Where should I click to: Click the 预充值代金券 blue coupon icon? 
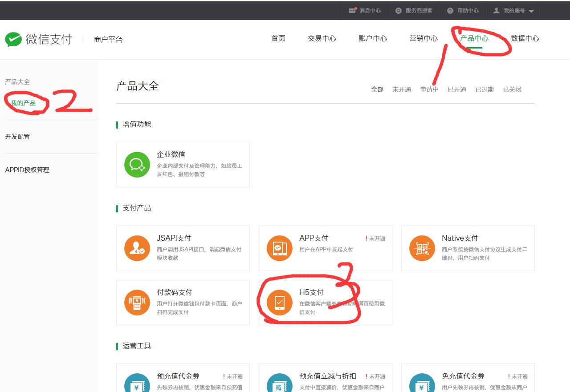(137, 383)
